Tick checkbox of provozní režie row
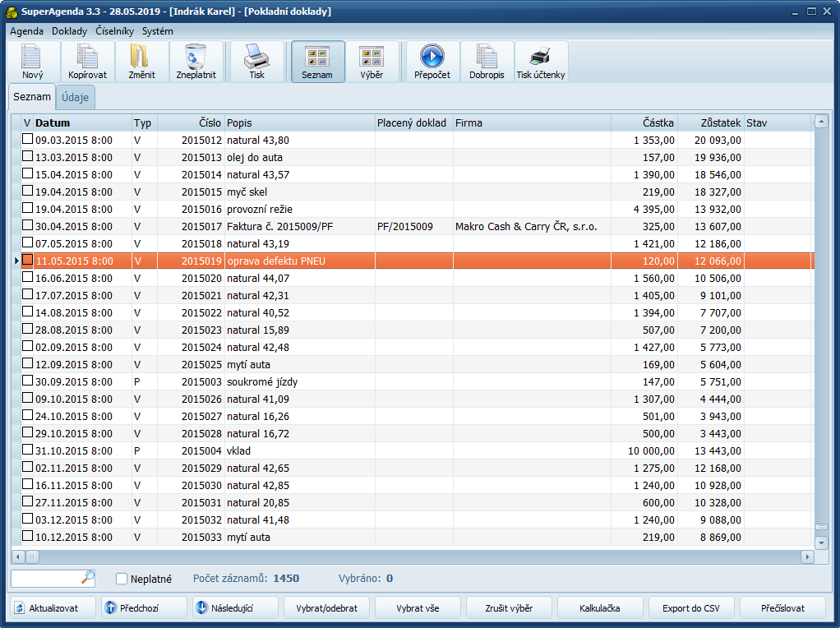 pyautogui.click(x=27, y=208)
